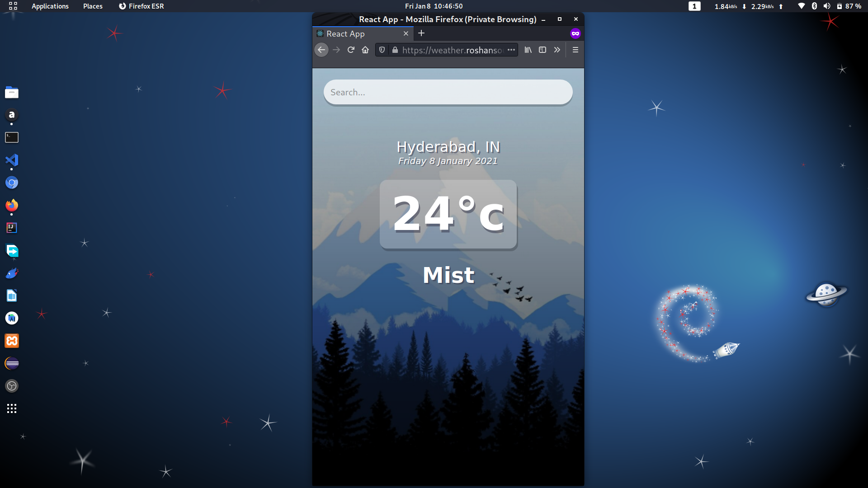The height and width of the screenshot is (488, 868).
Task: Show all applications grid in dock
Action: coord(12,408)
